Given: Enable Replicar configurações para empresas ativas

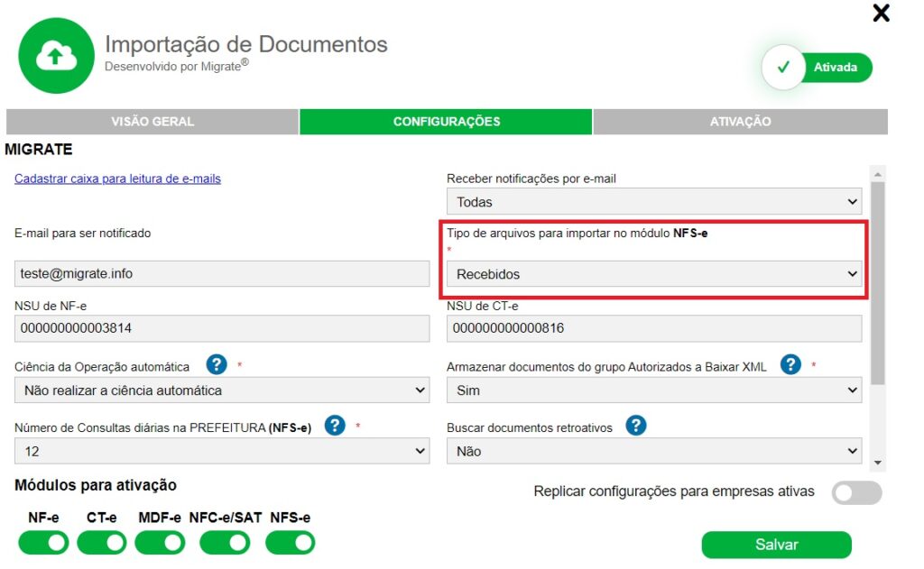Looking at the screenshot, I should (856, 492).
